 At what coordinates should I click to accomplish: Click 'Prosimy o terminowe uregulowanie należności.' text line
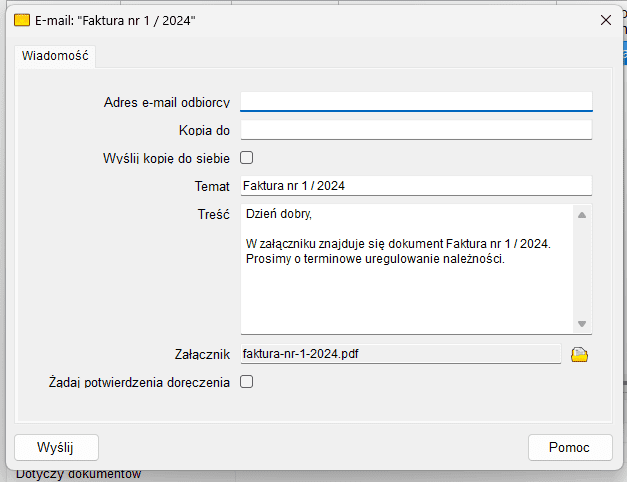point(375,259)
